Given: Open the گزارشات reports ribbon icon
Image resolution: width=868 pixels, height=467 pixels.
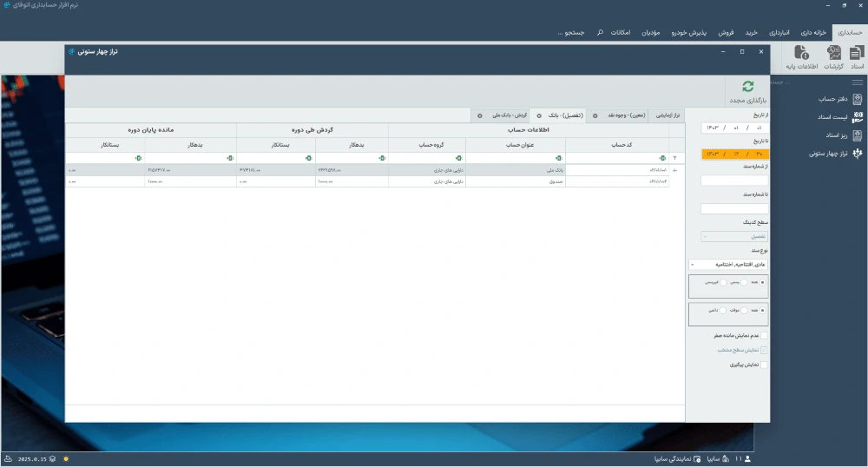Looking at the screenshot, I should point(833,57).
